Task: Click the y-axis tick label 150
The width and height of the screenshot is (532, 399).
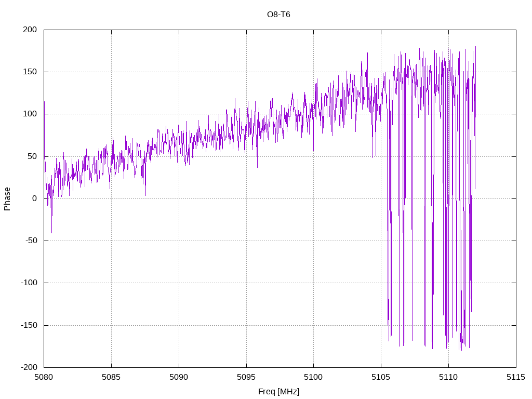Action: tap(30, 72)
